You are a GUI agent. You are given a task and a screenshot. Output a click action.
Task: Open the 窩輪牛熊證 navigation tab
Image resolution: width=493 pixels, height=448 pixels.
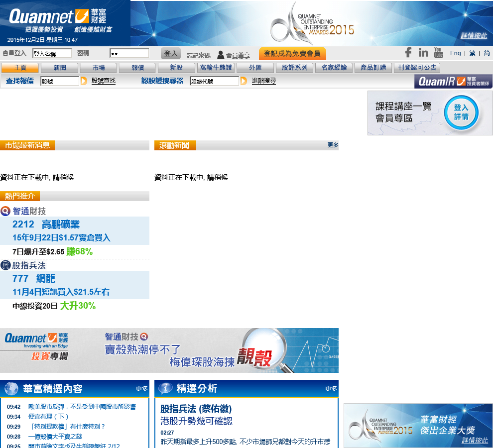coord(216,68)
